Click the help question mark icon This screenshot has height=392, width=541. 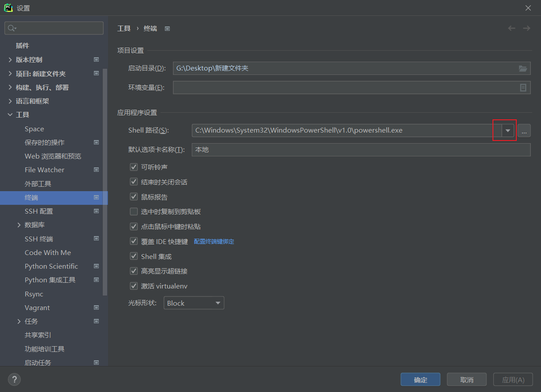click(x=14, y=379)
